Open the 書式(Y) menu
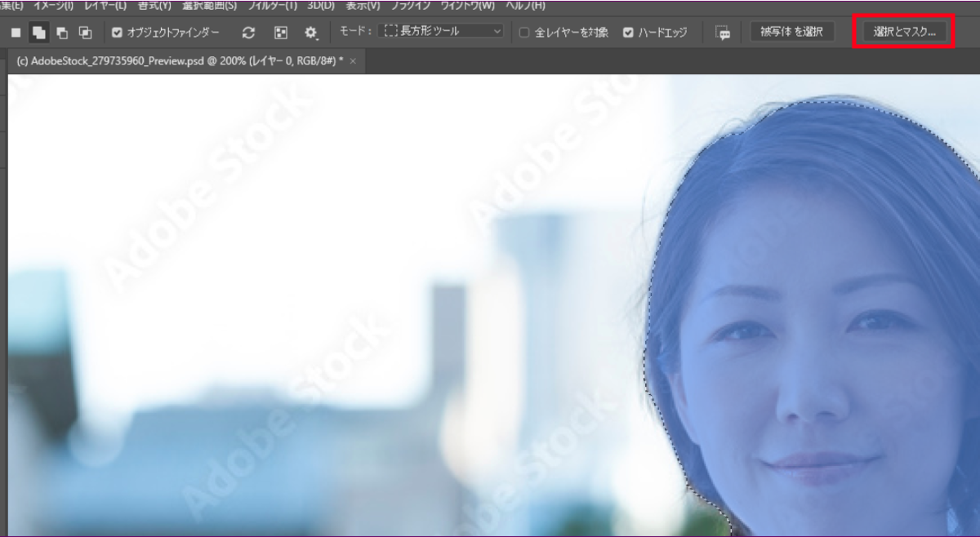Viewport: 980px width, 537px height. point(154,5)
